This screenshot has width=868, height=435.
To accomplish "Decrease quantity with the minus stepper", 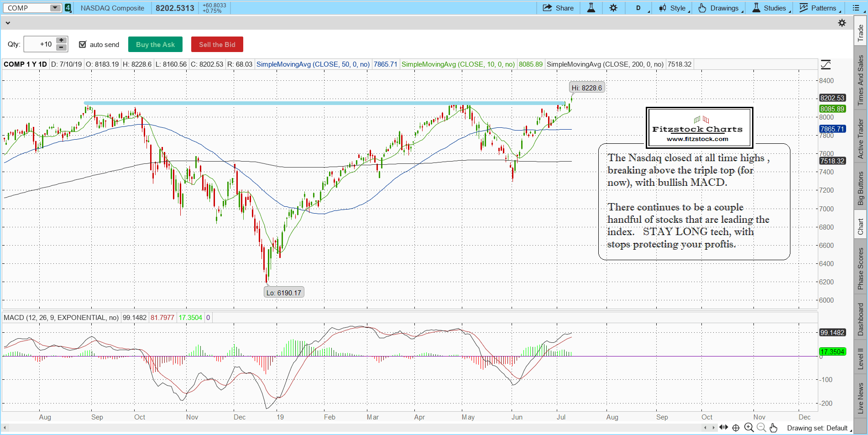I will 61,47.
